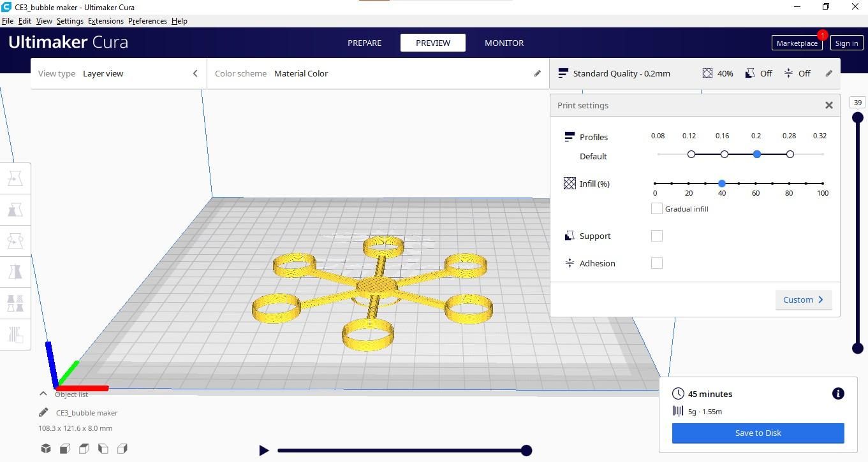
Task: Switch to right side view icon
Action: tap(122, 449)
